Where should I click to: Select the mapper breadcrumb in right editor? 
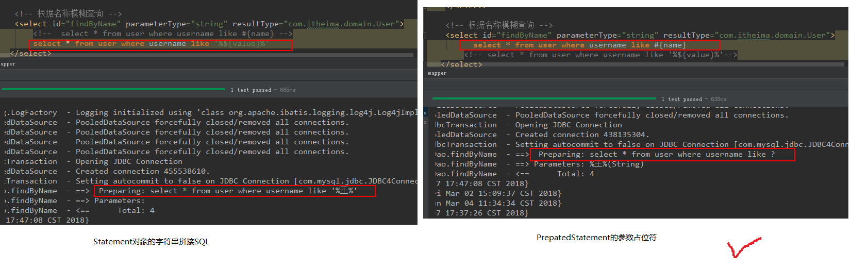point(437,73)
